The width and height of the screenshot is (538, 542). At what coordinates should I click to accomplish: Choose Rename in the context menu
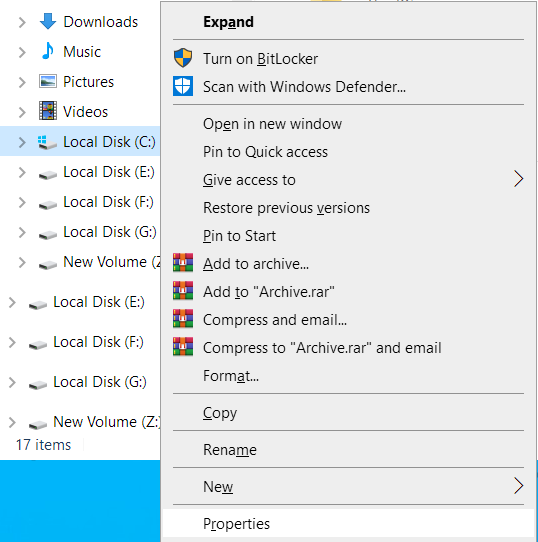click(x=349, y=450)
